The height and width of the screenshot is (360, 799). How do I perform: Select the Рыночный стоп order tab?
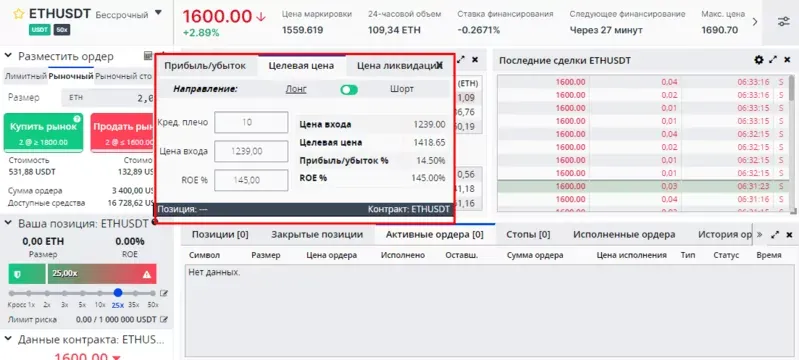(x=124, y=76)
